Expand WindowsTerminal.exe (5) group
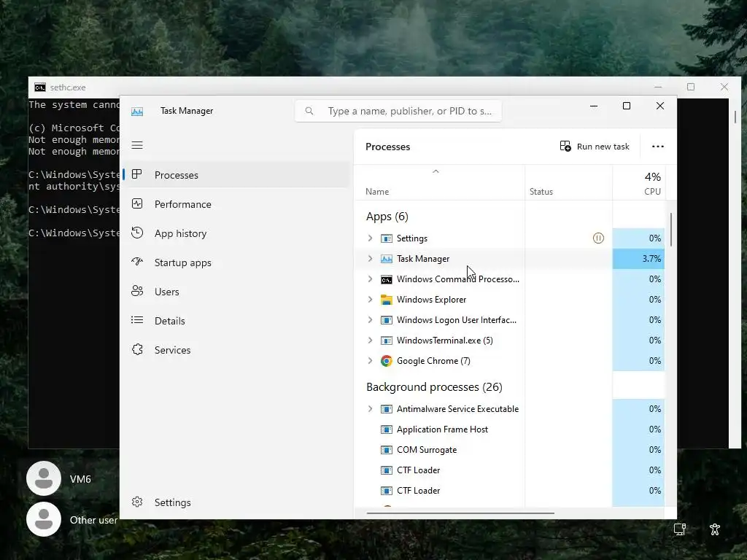The height and width of the screenshot is (560, 747). (370, 341)
